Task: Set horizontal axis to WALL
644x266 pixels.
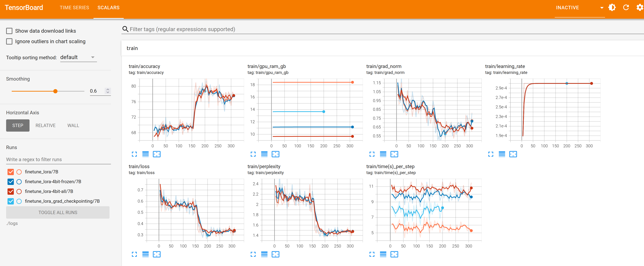Action: click(73, 125)
